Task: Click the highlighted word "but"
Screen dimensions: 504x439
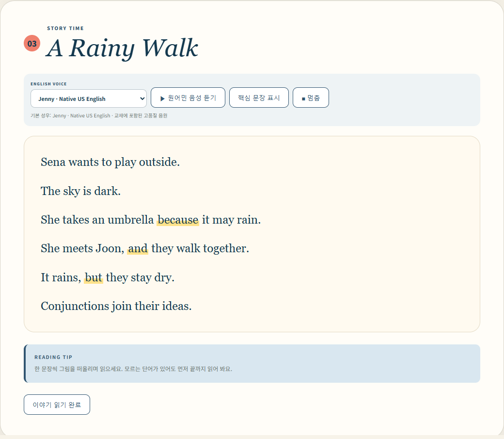Action: [94, 277]
